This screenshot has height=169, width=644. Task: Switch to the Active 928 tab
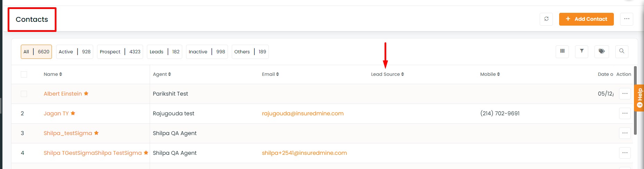(74, 52)
